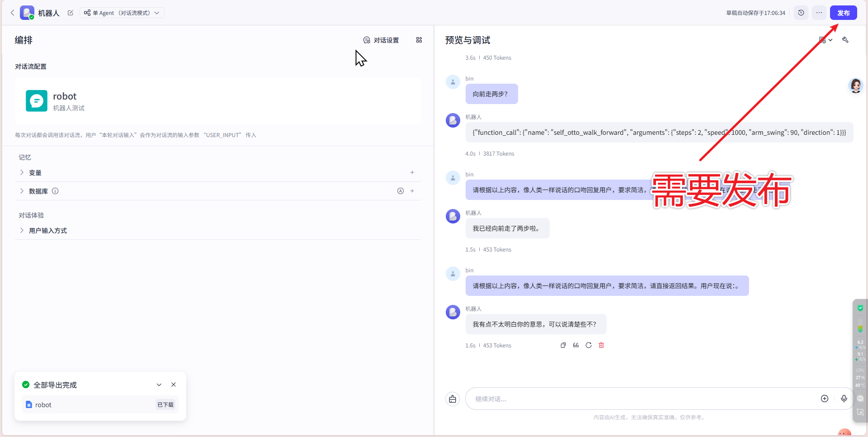Screen dimensions: 868x437
Task: Close the 全部导出完成 notification
Action: tap(174, 385)
